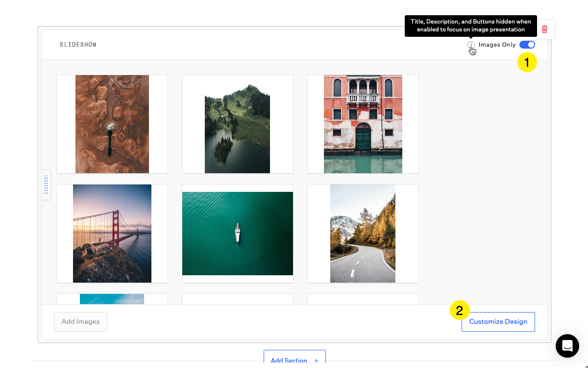
Task: Click the info icon beside Images Only
Action: click(x=471, y=45)
